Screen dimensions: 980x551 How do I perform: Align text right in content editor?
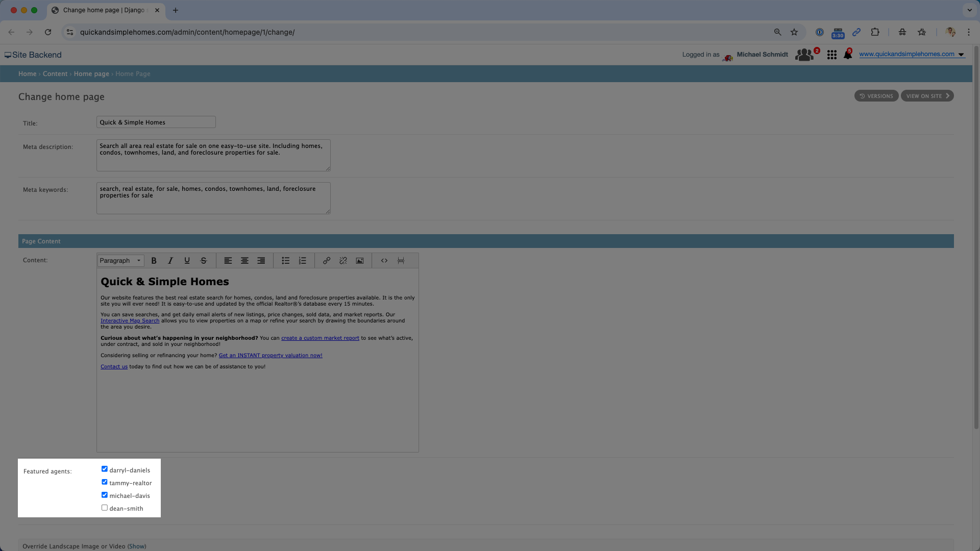click(261, 261)
